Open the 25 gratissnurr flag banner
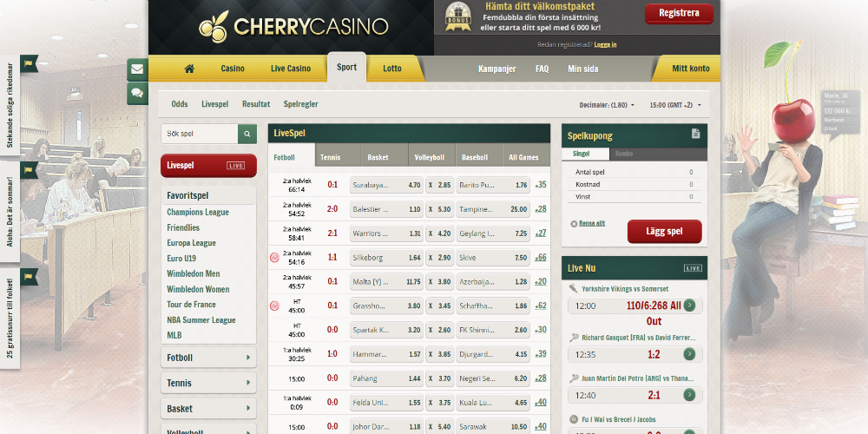Image resolution: width=868 pixels, height=434 pixels. (30, 277)
